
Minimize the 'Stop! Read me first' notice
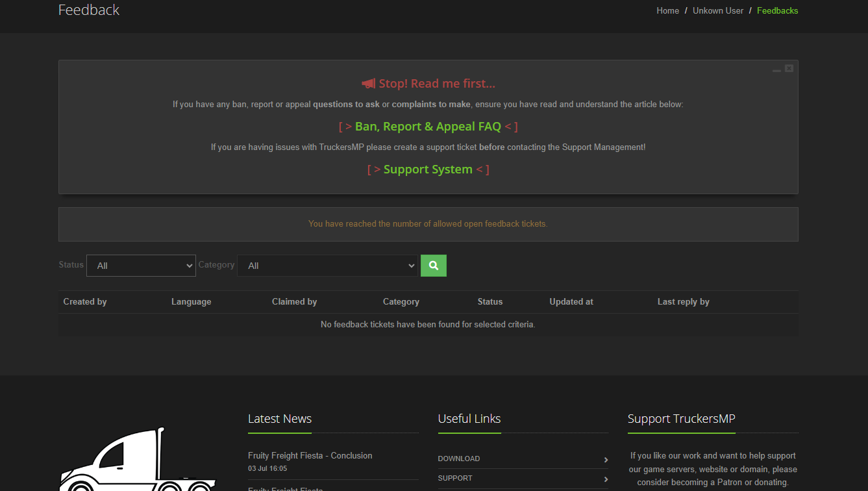pyautogui.click(x=776, y=69)
